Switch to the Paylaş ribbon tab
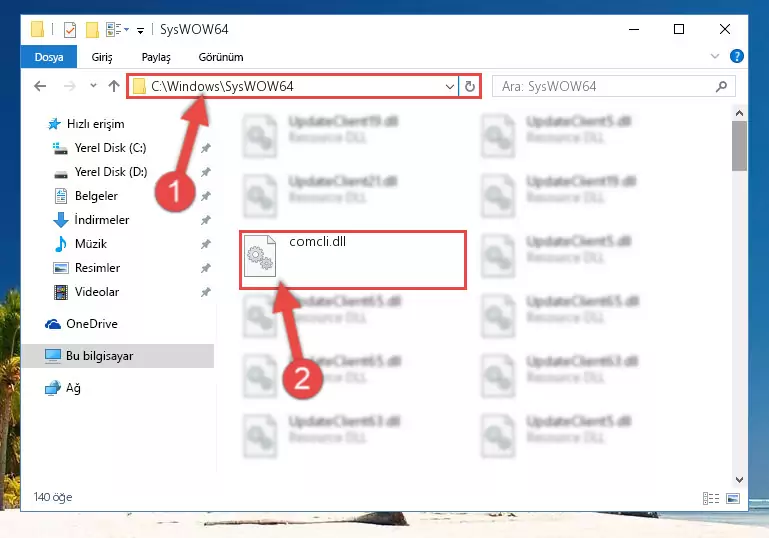The width and height of the screenshot is (769, 538). 156,57
